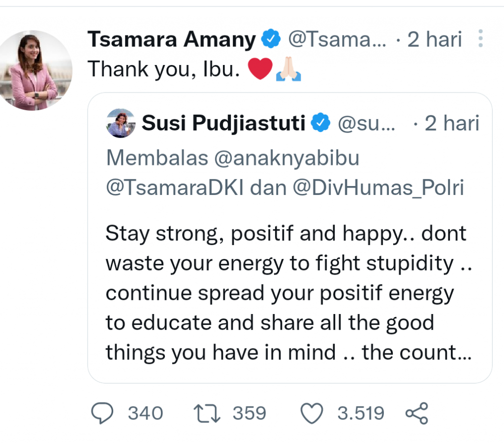
Task: Click the "Thank you, Ibu." tweet text
Action: coord(163,70)
